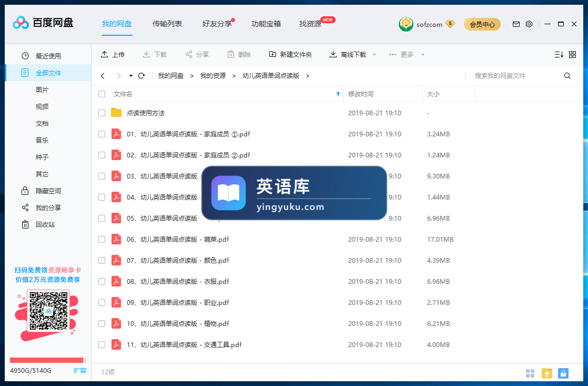Click PDF icon of 11 交通工具.pdf
588x386 pixels.
click(116, 344)
